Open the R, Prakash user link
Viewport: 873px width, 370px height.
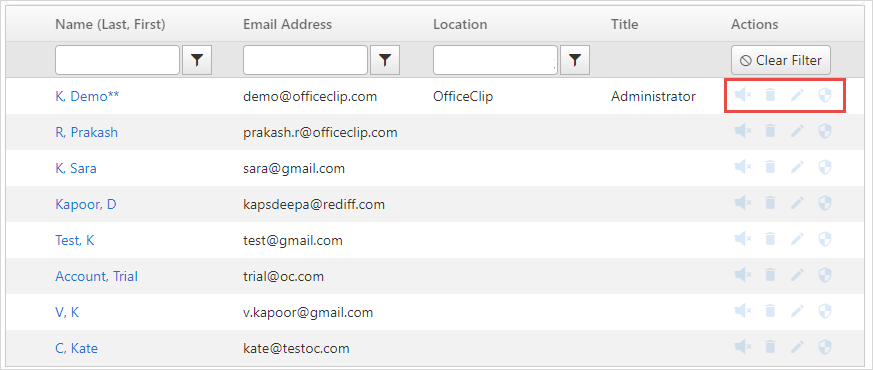[86, 132]
